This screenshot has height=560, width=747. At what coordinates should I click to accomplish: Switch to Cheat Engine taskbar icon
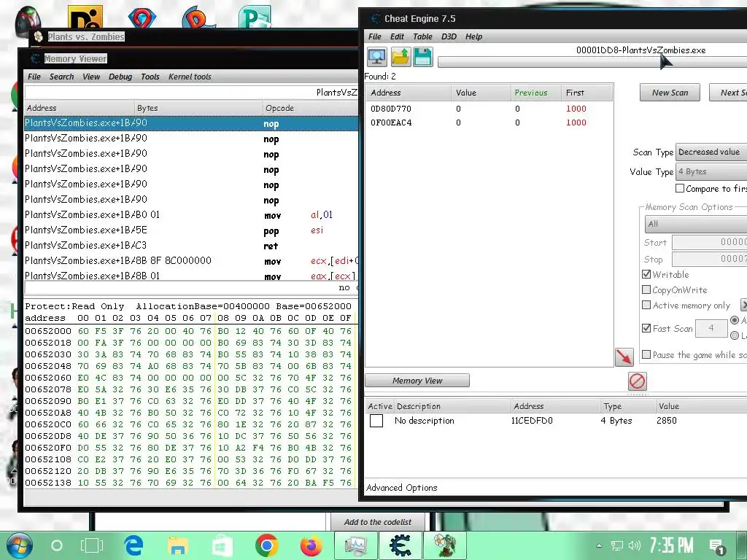[400, 545]
